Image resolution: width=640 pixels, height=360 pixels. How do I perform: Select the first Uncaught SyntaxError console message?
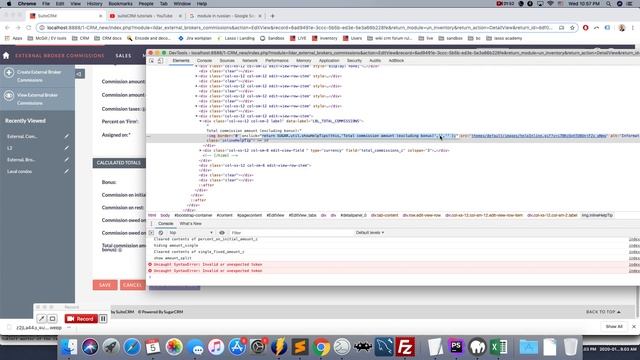pyautogui.click(x=208, y=264)
